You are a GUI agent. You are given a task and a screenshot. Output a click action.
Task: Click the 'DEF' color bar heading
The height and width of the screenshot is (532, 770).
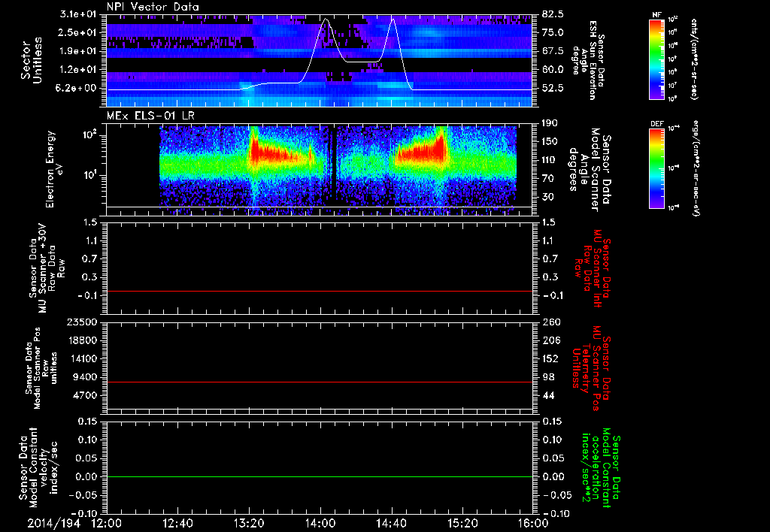pos(657,124)
